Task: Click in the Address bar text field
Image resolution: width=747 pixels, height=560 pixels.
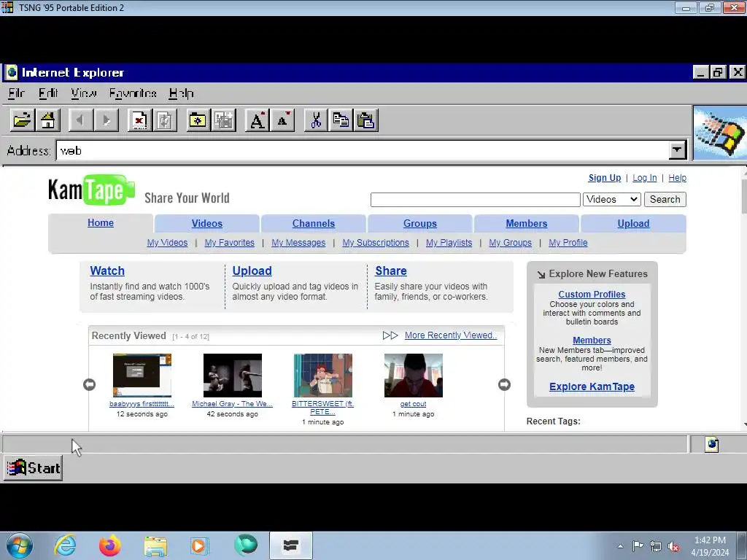Action: [363, 150]
